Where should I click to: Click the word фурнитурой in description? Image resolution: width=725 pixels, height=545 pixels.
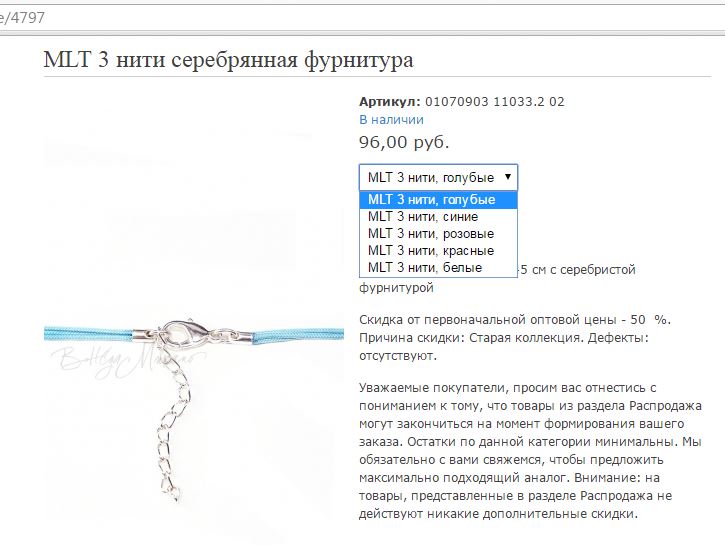point(396,288)
